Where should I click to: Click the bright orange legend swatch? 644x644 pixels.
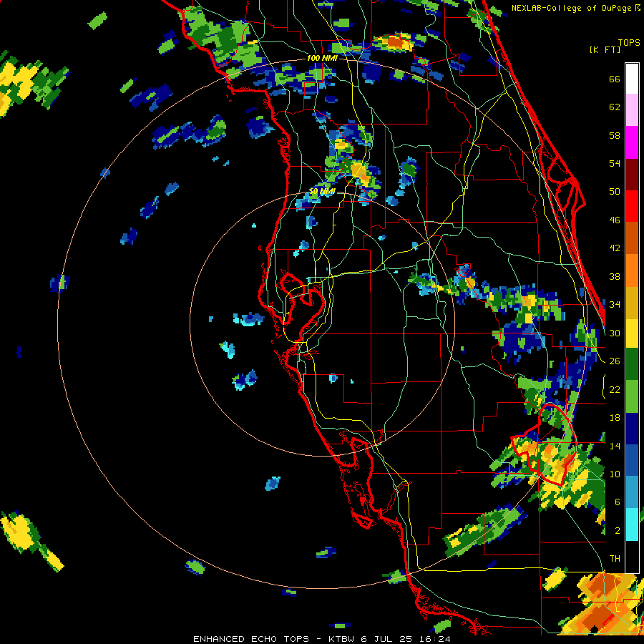tap(632, 270)
